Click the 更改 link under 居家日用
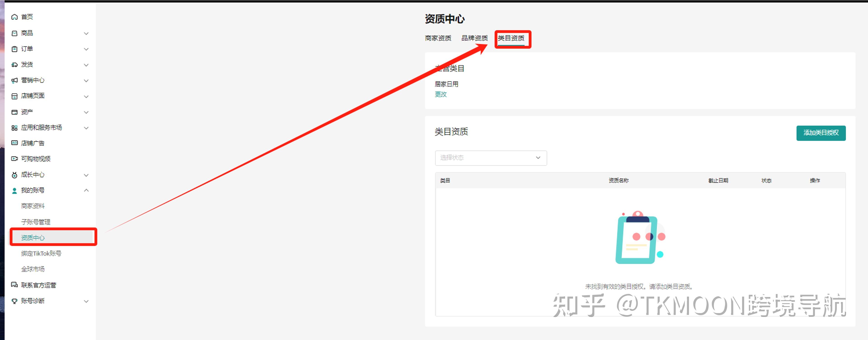 pyautogui.click(x=440, y=94)
